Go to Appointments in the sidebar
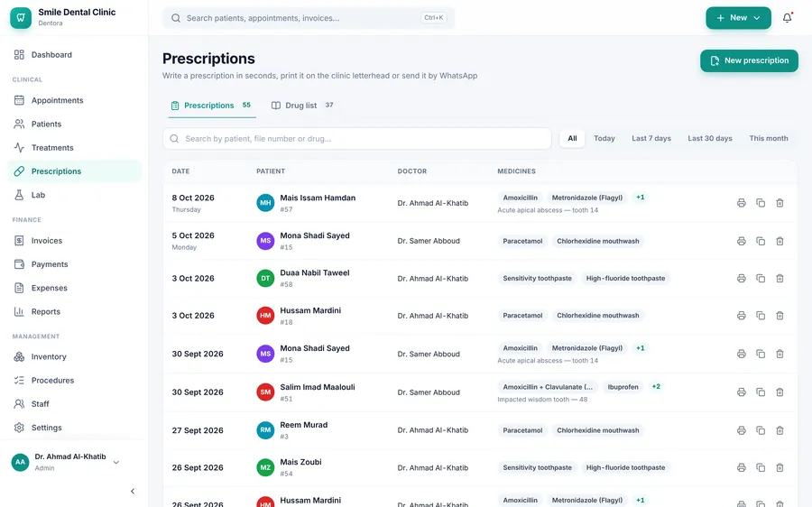Viewport: 812px width, 507px height. pos(74,100)
